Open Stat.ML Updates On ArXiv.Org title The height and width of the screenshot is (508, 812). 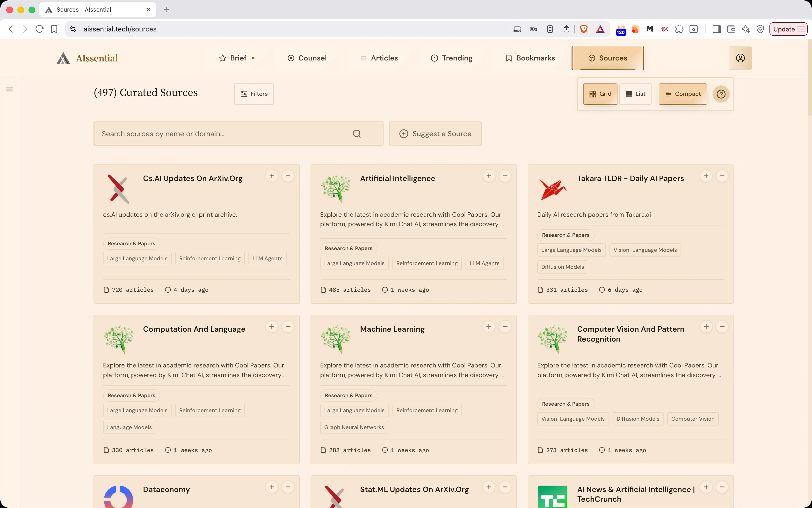click(414, 490)
